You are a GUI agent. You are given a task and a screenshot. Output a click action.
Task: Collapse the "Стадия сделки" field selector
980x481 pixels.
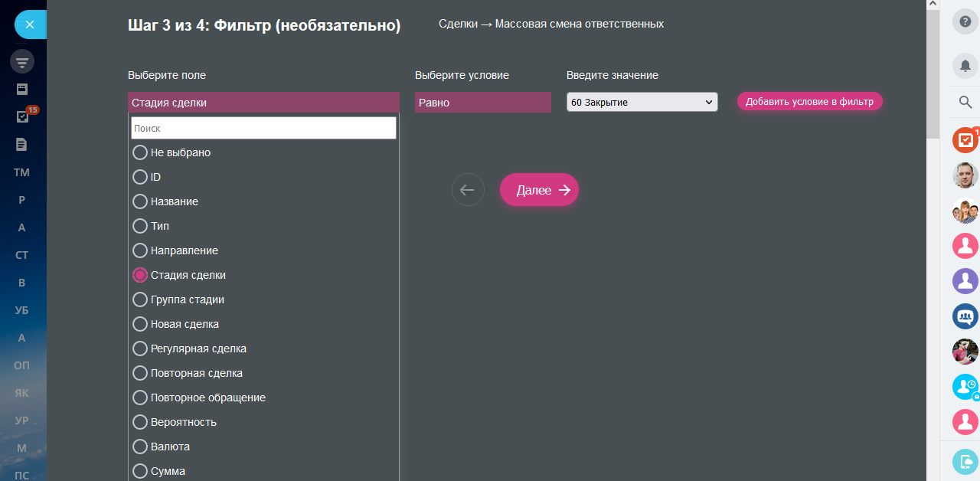pos(263,102)
